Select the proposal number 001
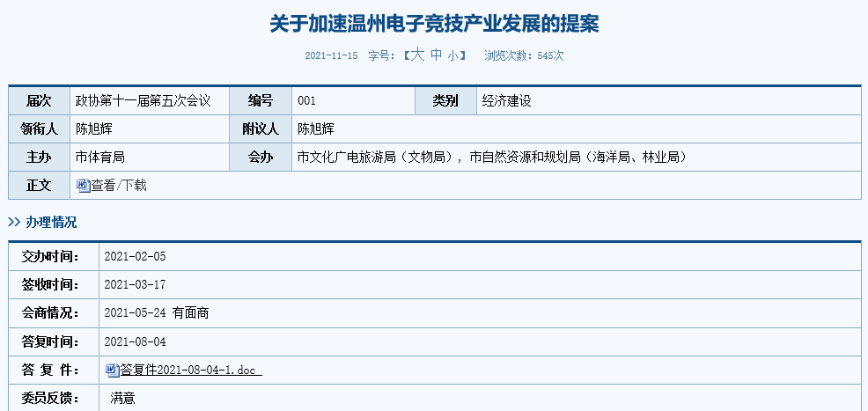This screenshot has height=411, width=868. click(306, 100)
